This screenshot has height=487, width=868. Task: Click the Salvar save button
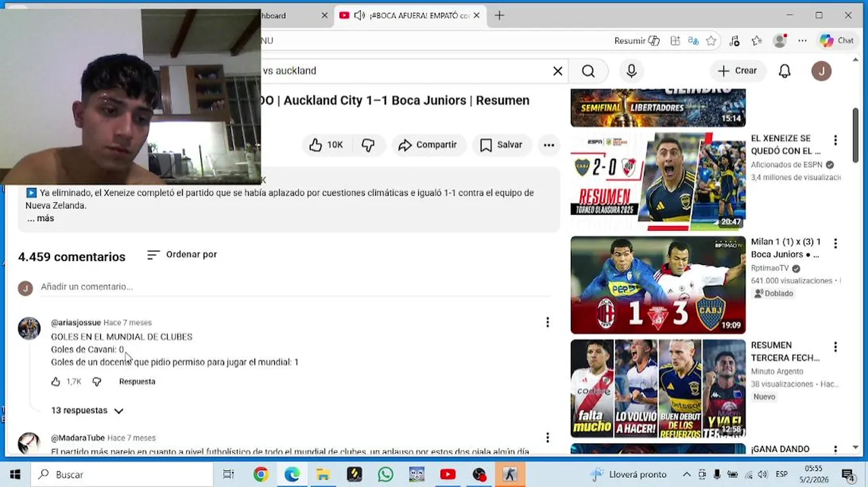pos(501,145)
